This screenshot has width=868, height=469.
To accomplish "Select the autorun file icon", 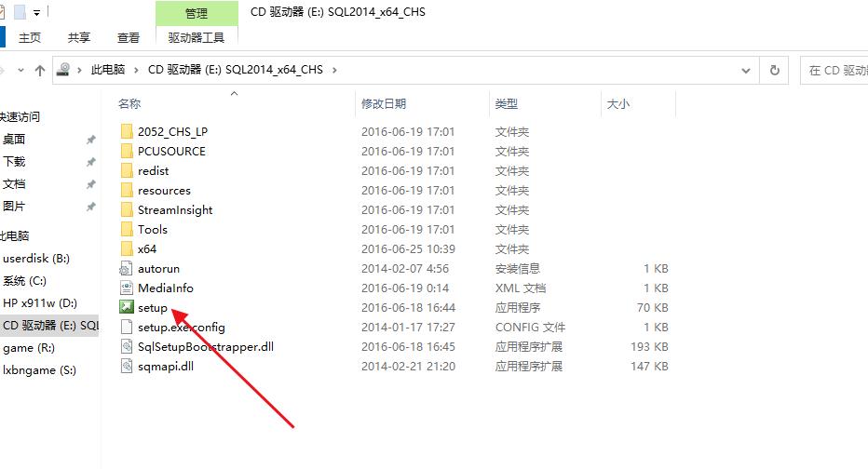I will pos(128,269).
